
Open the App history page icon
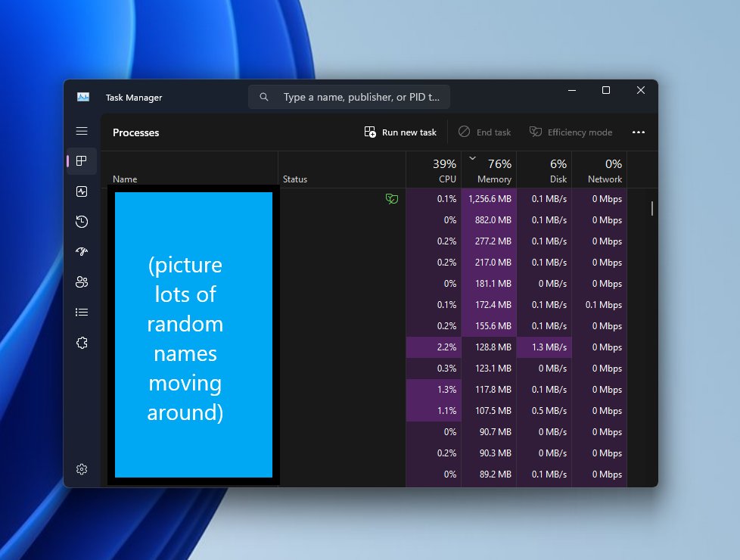[x=82, y=222]
